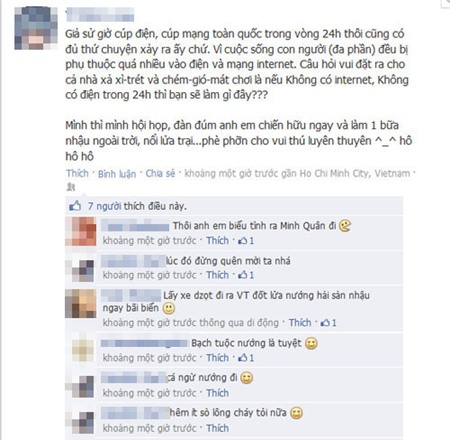
Task: Click 'Thích' on the 'Bạch tuộc nướng' comment
Action: point(217,358)
